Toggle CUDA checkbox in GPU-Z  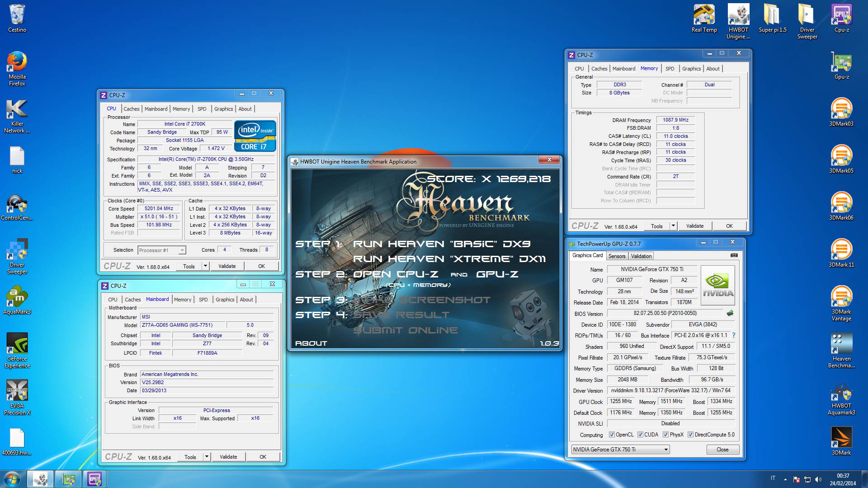click(640, 435)
